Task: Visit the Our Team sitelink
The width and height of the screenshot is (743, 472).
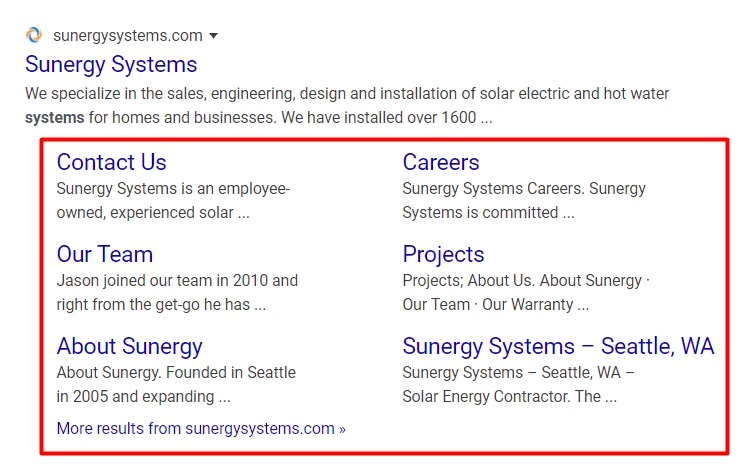Action: point(105,254)
